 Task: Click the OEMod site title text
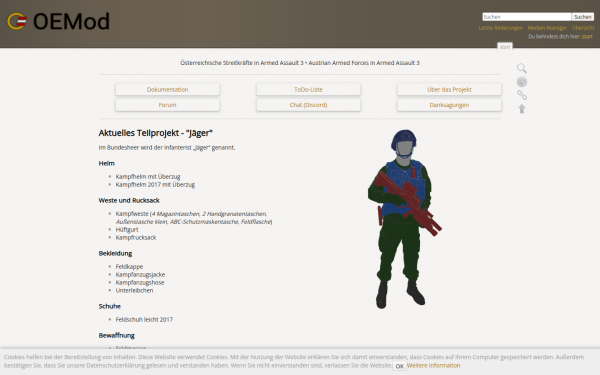[x=71, y=21]
